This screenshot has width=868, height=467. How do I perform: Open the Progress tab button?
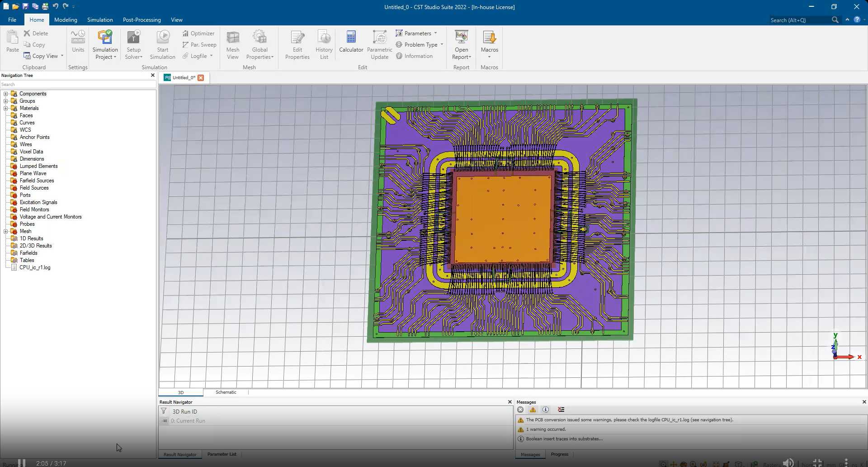559,454
